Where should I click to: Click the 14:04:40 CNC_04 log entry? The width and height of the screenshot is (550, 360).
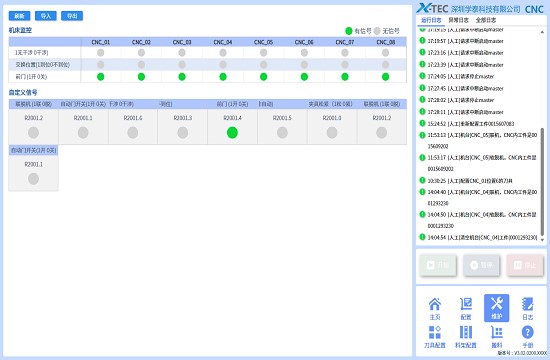(482, 198)
